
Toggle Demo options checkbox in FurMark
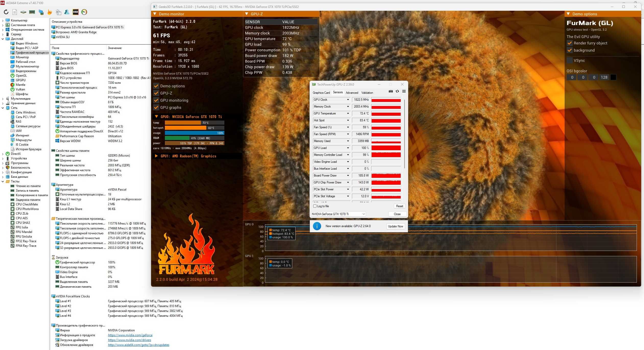[x=156, y=86]
